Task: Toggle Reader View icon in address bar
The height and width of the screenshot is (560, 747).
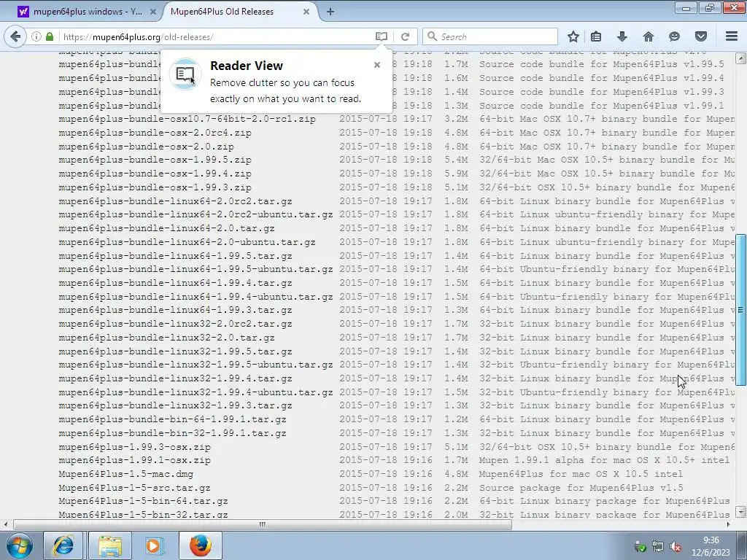Action: (381, 36)
